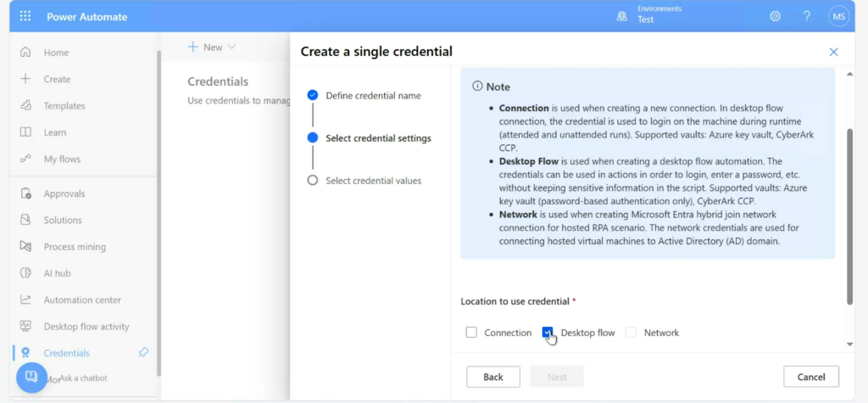The width and height of the screenshot is (868, 403).
Task: Click the Home house icon in sidebar
Action: (25, 52)
